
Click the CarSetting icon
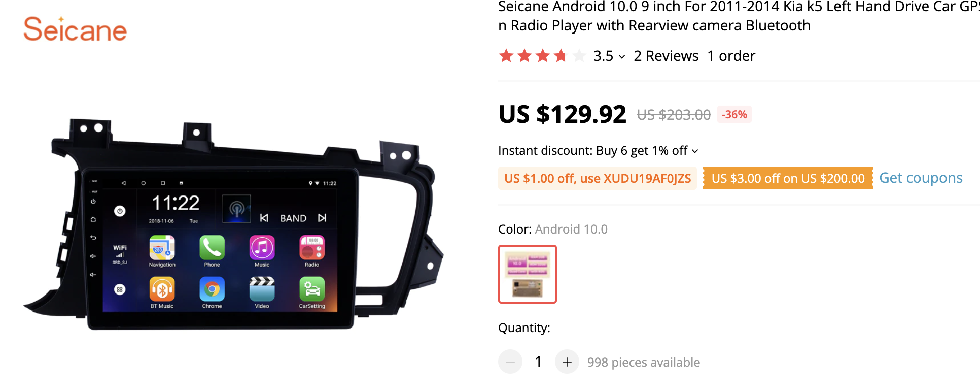[x=312, y=289]
